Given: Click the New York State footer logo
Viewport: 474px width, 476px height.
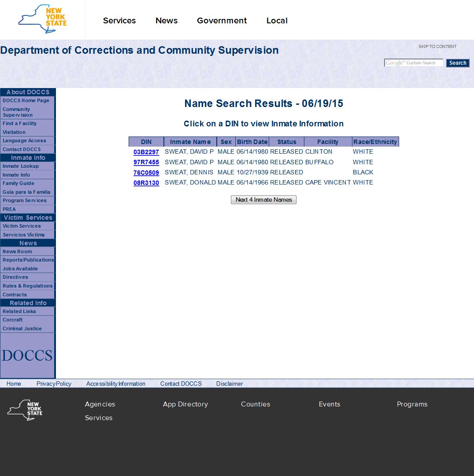Looking at the screenshot, I should (25, 410).
